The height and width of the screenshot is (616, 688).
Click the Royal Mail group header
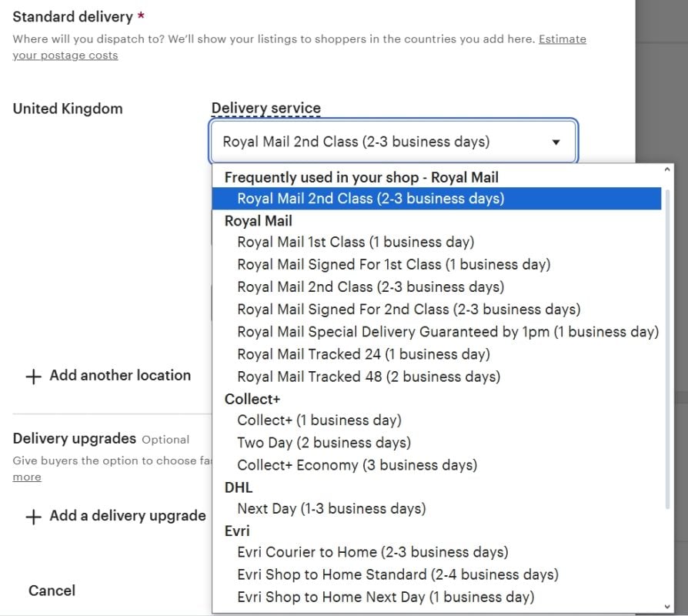tap(258, 221)
